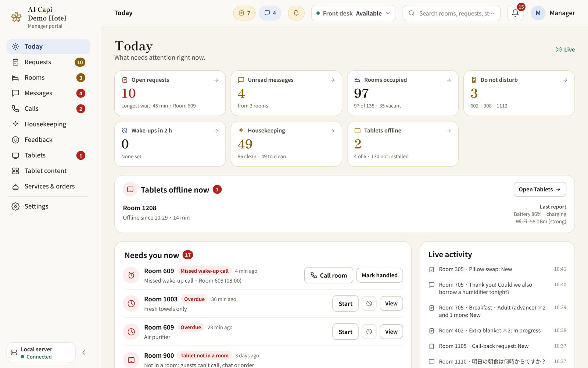
Task: Click the Open Tablets button
Action: [539, 190]
